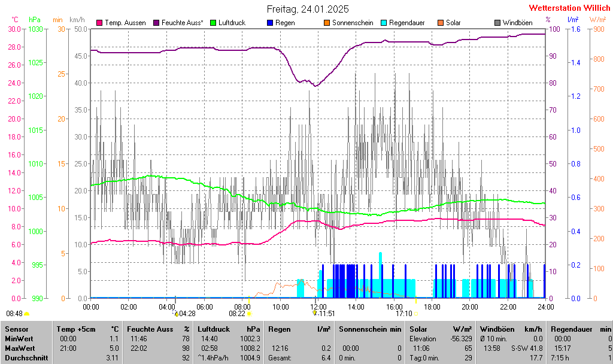613x364 pixels.
Task: Click the Ø 10 min. wind label
Action: tap(494, 339)
